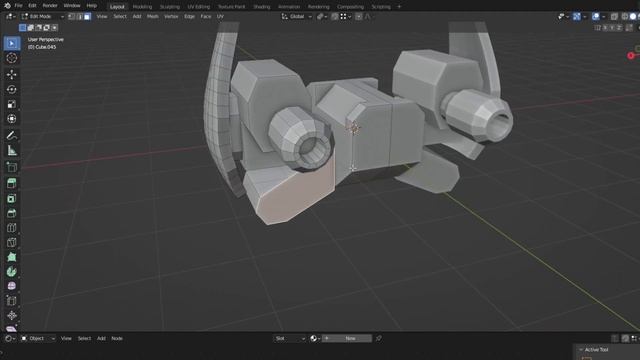Open the 3D viewport editor type dropdown

pos(11,16)
